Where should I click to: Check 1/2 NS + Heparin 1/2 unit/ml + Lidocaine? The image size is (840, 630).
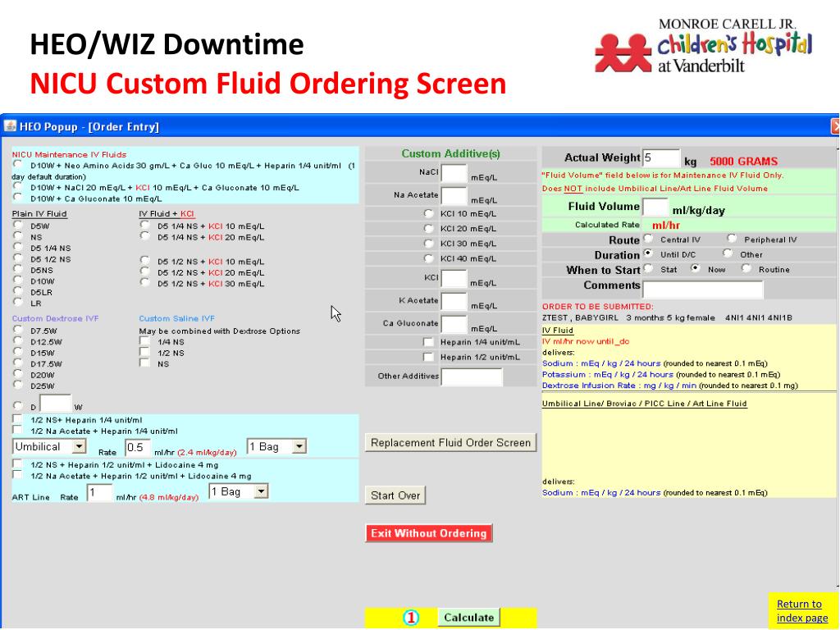pos(18,463)
